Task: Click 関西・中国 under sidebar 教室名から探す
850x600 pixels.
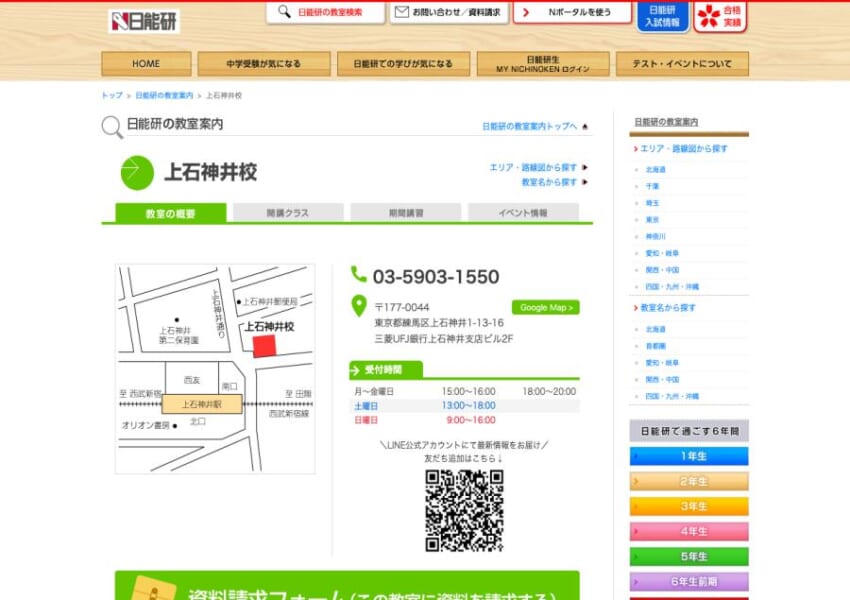Action: [x=662, y=380]
